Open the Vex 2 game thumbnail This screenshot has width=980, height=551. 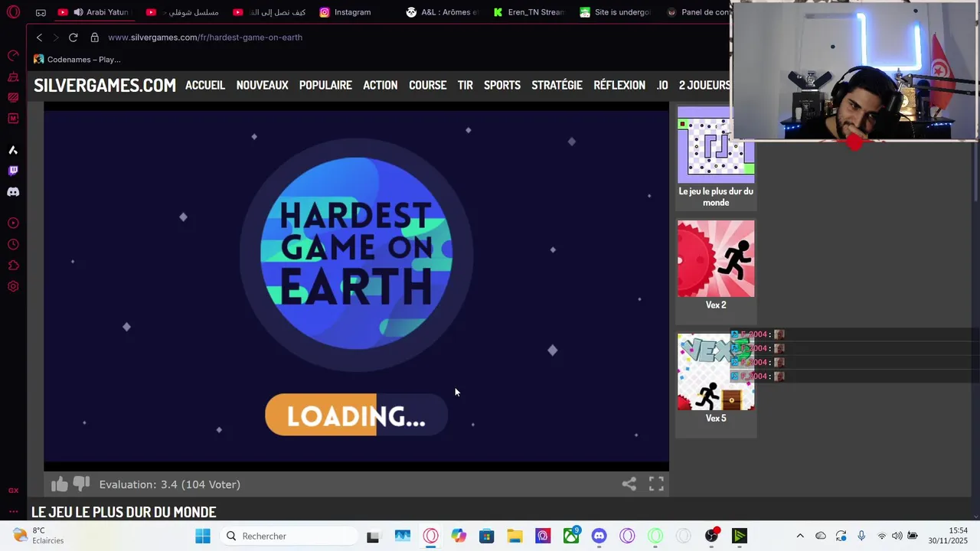tap(716, 259)
